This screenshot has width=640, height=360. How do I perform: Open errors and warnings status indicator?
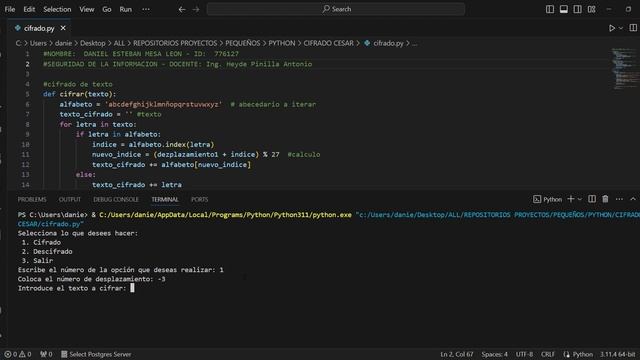click(x=18, y=354)
